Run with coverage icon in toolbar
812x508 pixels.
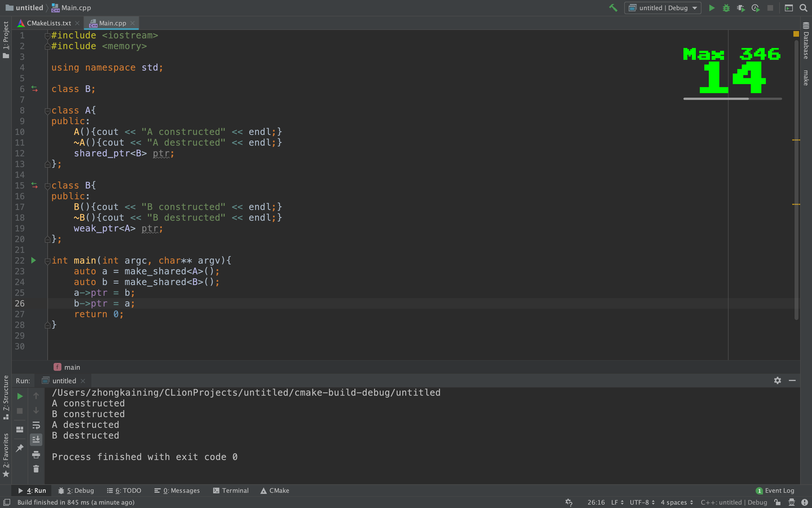741,8
